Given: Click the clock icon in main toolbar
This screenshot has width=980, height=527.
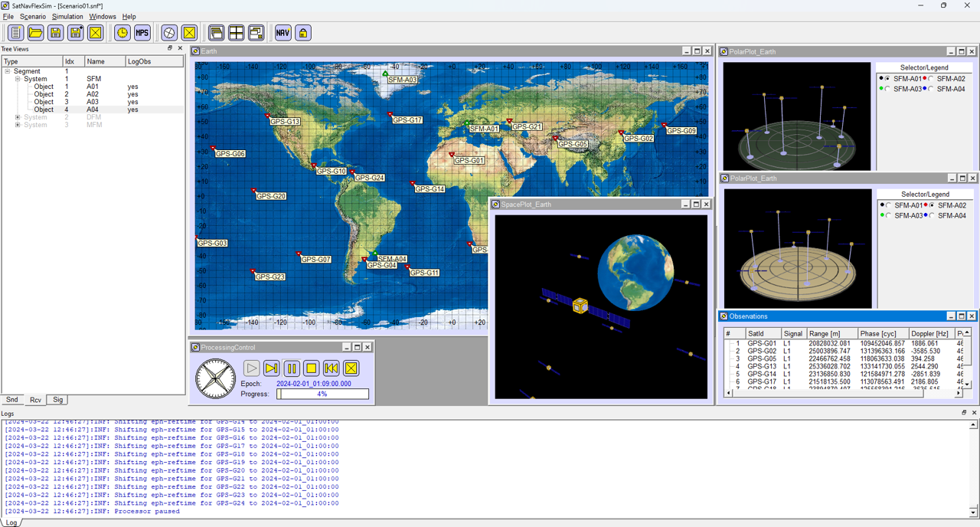Looking at the screenshot, I should tap(122, 32).
